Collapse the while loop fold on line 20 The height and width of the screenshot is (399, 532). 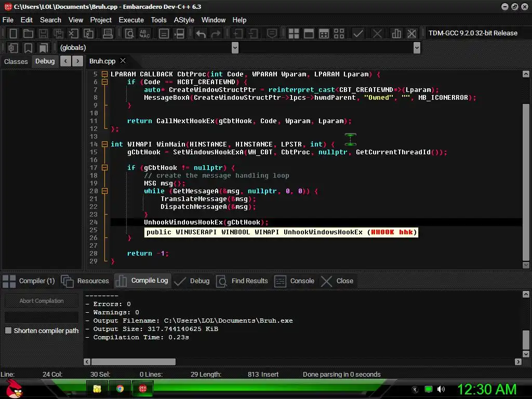105,191
